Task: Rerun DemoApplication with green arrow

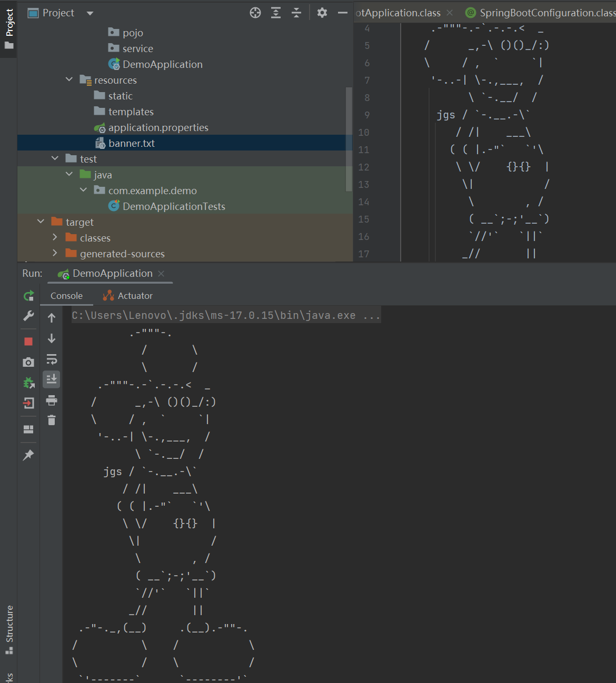Action: point(29,296)
